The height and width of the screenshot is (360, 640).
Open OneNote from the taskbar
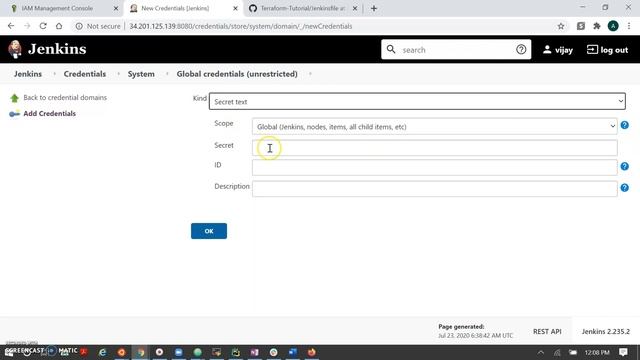(x=254, y=352)
